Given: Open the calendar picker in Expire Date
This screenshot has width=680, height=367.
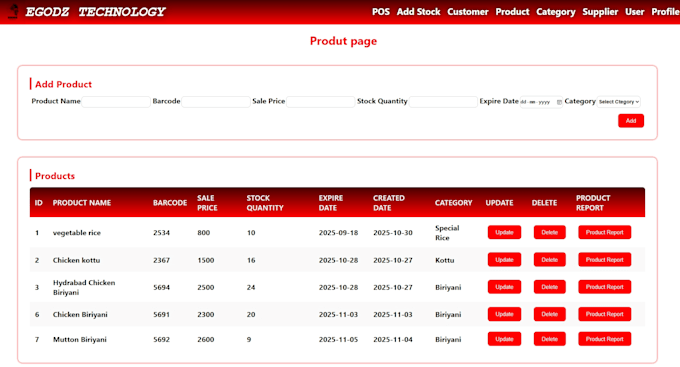Looking at the screenshot, I should pyautogui.click(x=559, y=102).
